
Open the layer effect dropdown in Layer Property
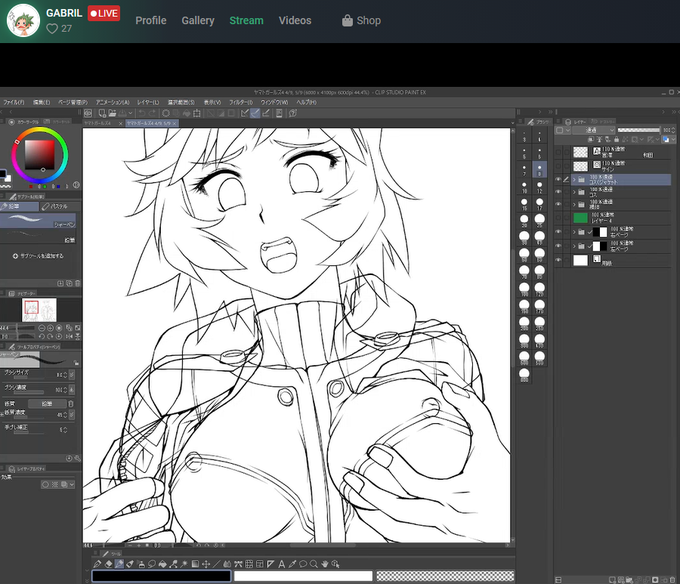72,484
